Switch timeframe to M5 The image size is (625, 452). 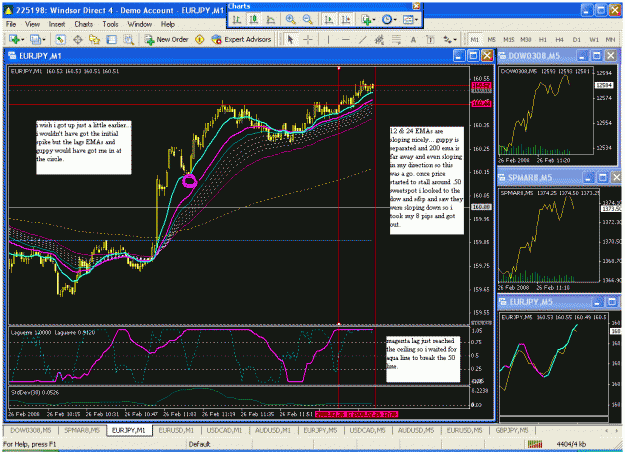(x=491, y=39)
